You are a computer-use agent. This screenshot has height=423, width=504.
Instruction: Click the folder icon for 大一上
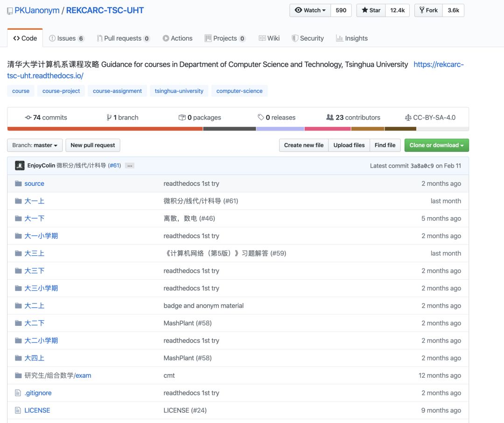pyautogui.click(x=18, y=201)
